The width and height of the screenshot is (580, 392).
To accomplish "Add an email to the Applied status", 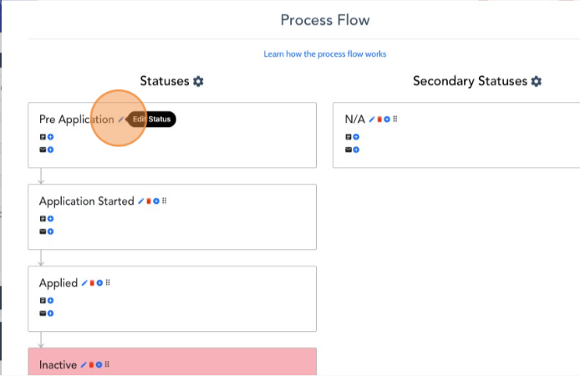I will pyautogui.click(x=50, y=313).
